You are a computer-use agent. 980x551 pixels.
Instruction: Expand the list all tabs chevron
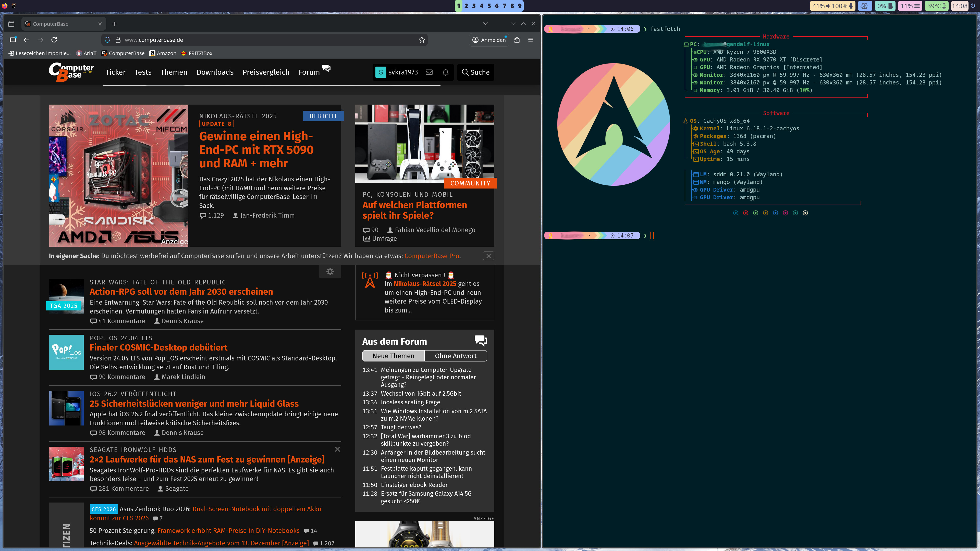485,23
